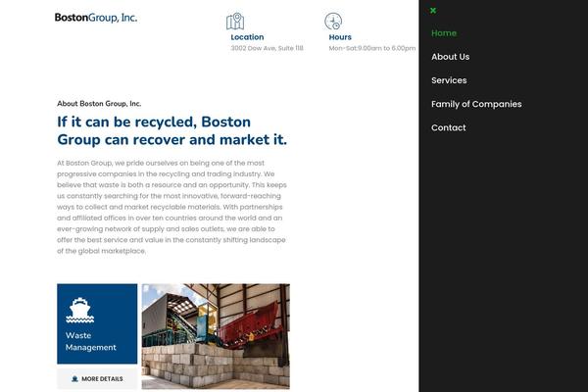Open the Services menu item
The image size is (588, 392).
pyautogui.click(x=449, y=80)
